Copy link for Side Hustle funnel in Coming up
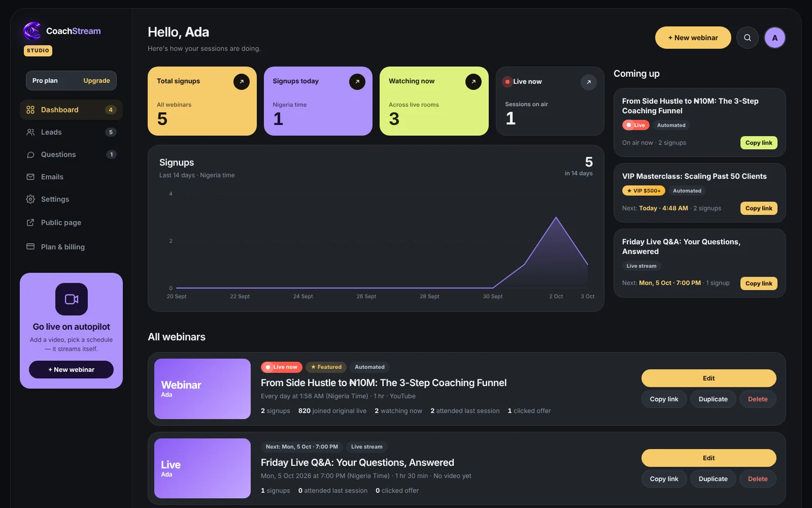The image size is (812, 508). [759, 143]
